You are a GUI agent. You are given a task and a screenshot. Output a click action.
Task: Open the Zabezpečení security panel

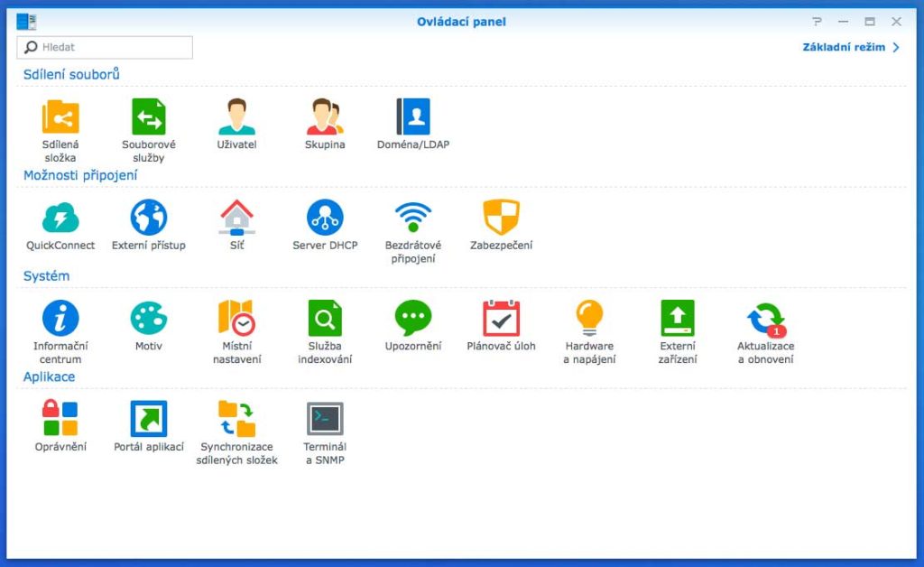[x=500, y=217]
